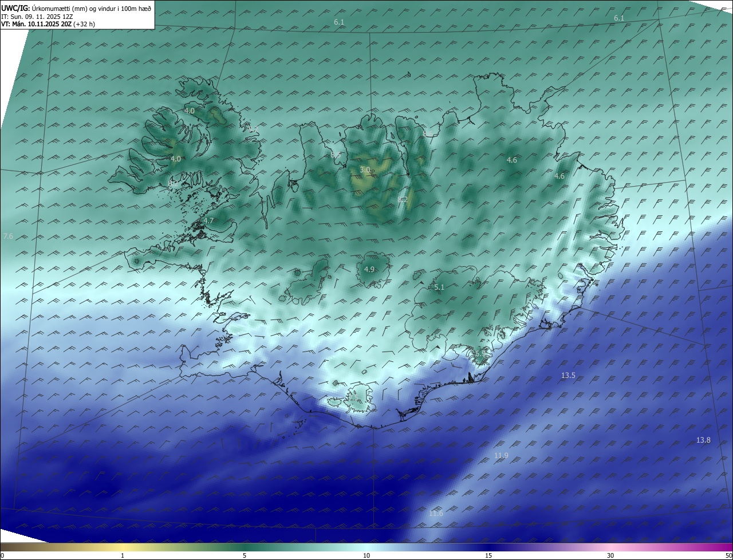Click the 8.2 value label on the map
The width and height of the screenshot is (733, 560).
click(x=403, y=200)
